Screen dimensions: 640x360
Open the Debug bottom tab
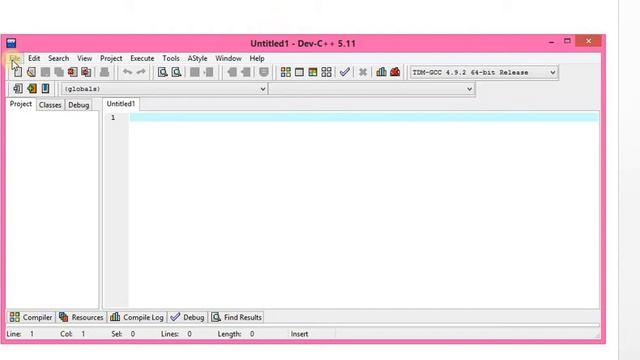click(187, 317)
